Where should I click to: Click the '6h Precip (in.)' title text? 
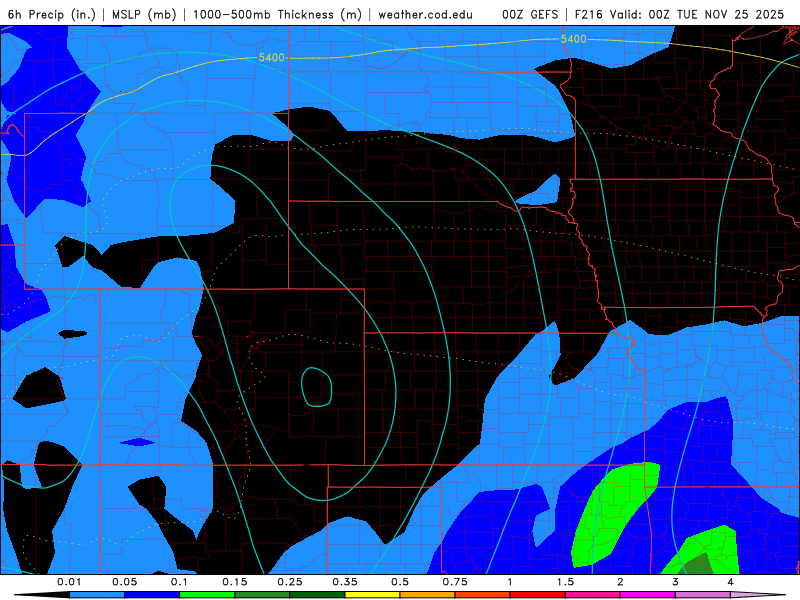[52, 14]
